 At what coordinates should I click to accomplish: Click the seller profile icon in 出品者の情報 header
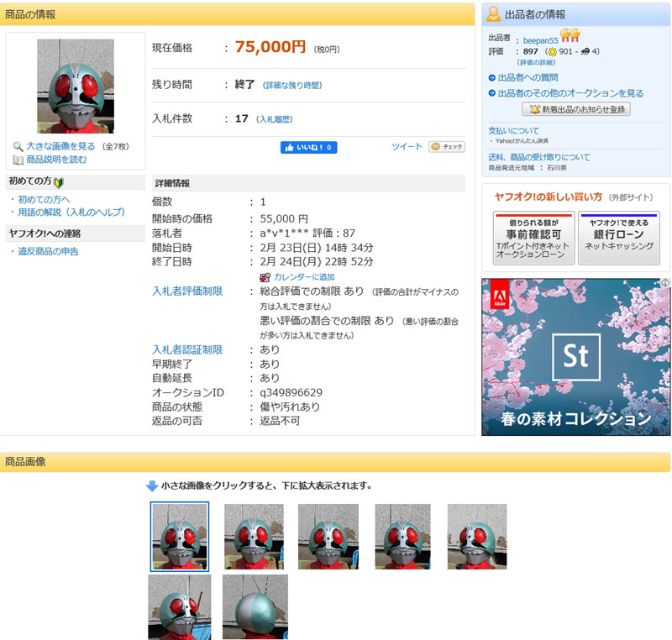coord(493,14)
